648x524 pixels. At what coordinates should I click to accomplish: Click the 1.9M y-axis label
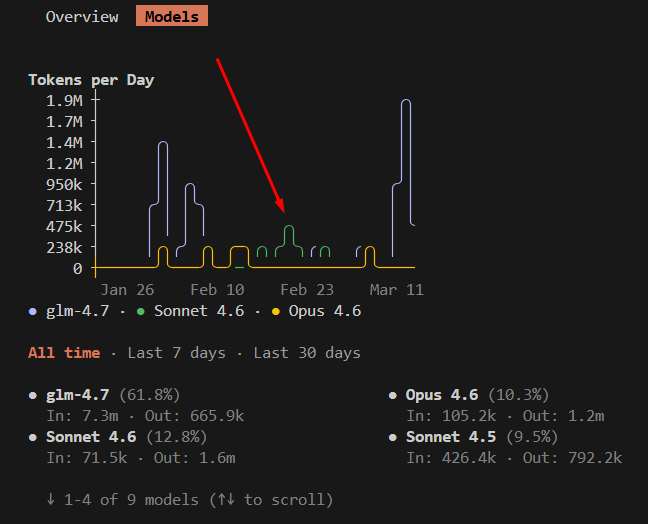coord(64,100)
